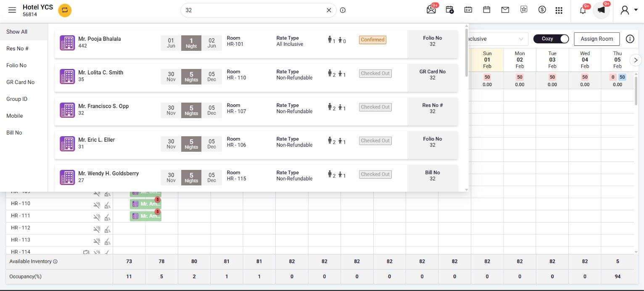
Task: Filter search by GR Card No
Action: [24, 82]
